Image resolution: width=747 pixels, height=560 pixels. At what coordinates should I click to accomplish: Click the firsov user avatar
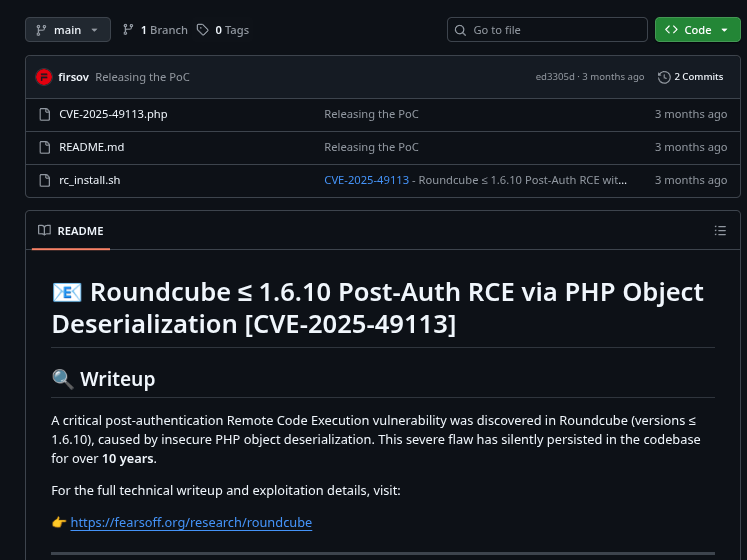[44, 77]
